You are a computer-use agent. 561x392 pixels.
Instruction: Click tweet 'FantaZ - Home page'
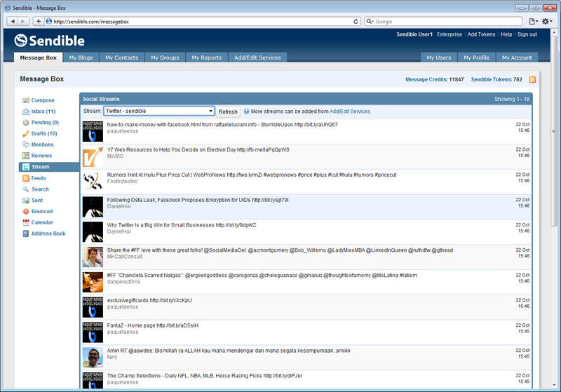click(153, 325)
